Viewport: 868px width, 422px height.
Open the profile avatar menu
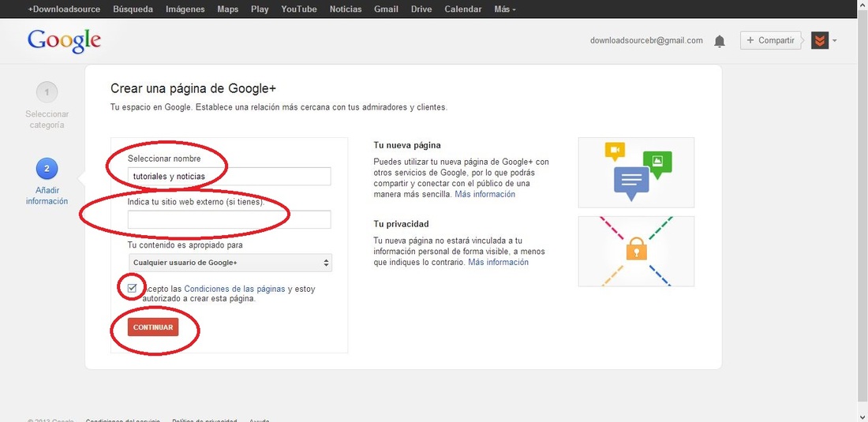(x=819, y=40)
